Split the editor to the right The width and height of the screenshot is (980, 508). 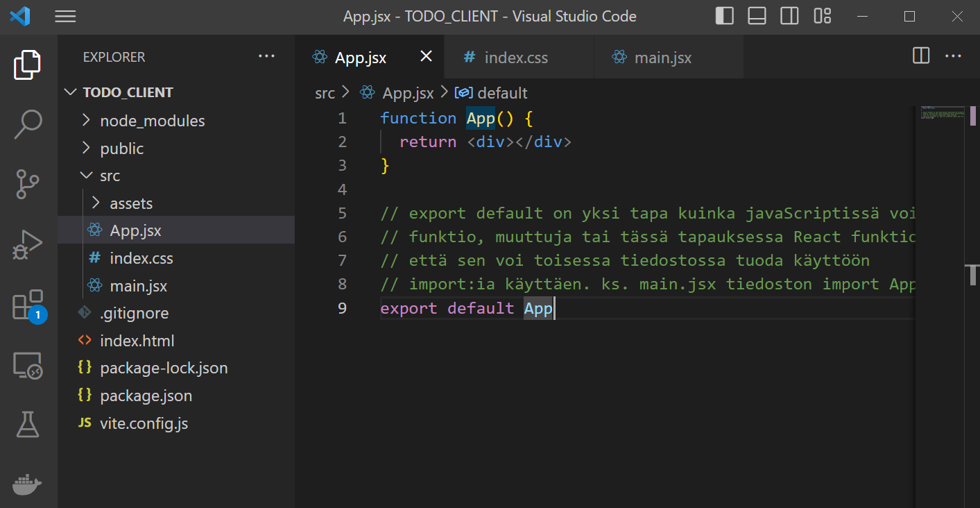(921, 56)
